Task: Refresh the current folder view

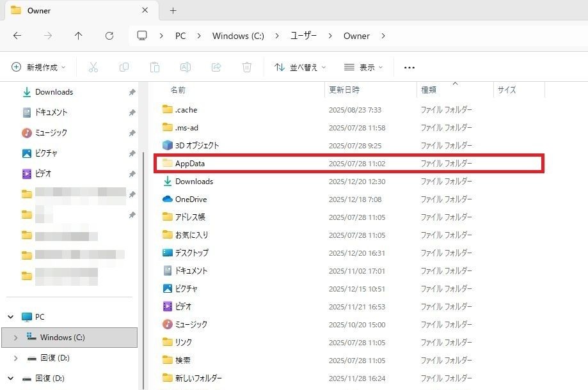Action: (x=109, y=36)
